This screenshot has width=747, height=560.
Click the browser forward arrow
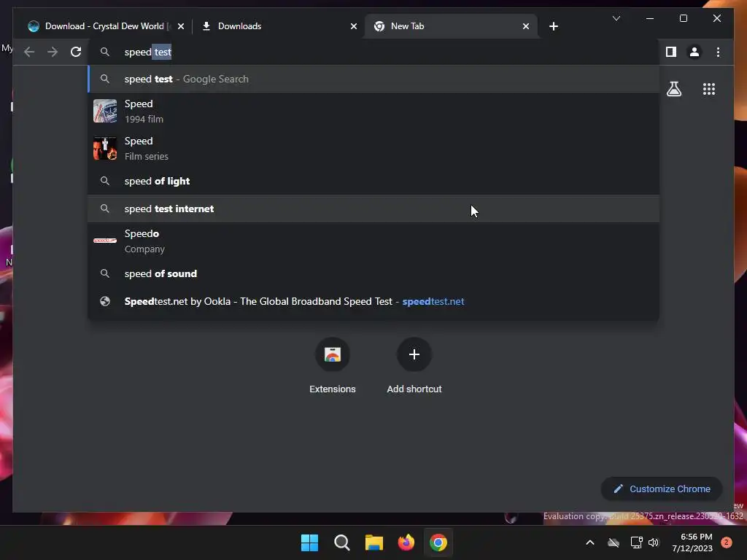click(53, 52)
